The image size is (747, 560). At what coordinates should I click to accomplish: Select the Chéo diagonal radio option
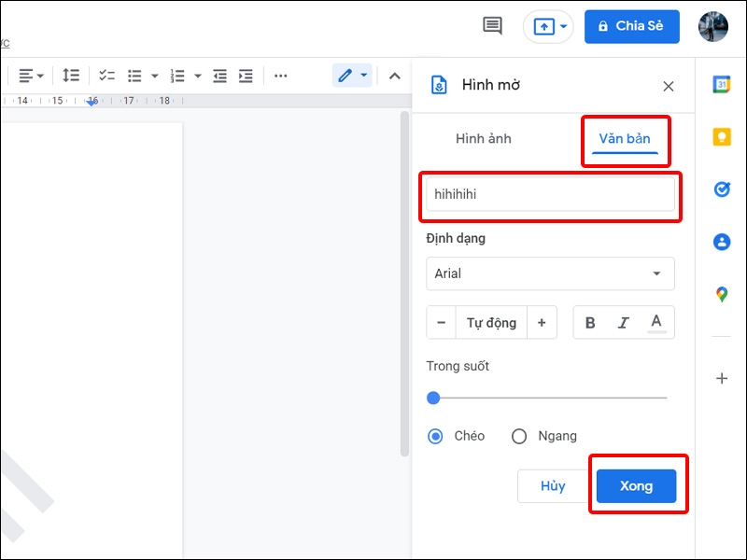[x=435, y=436]
